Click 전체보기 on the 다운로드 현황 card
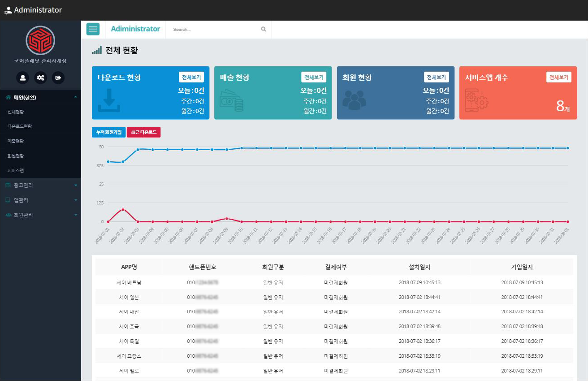 [x=191, y=77]
